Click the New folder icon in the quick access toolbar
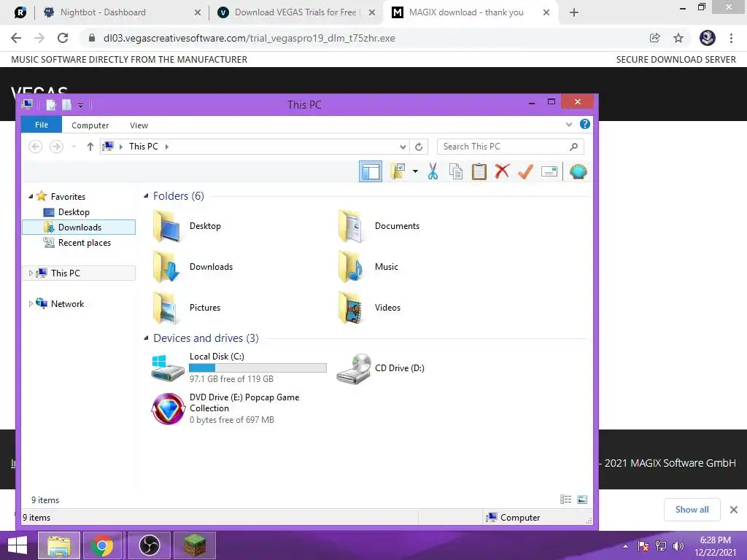This screenshot has height=560, width=747. (x=66, y=105)
